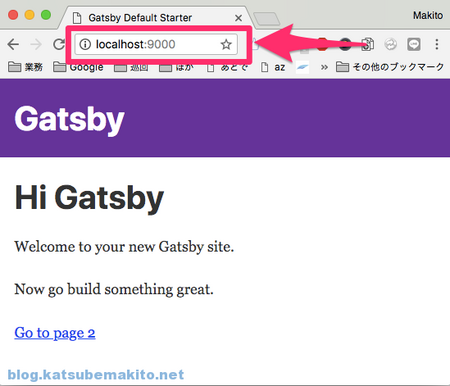
Task: Open the その他のブックマーク folder
Action: coord(390,67)
